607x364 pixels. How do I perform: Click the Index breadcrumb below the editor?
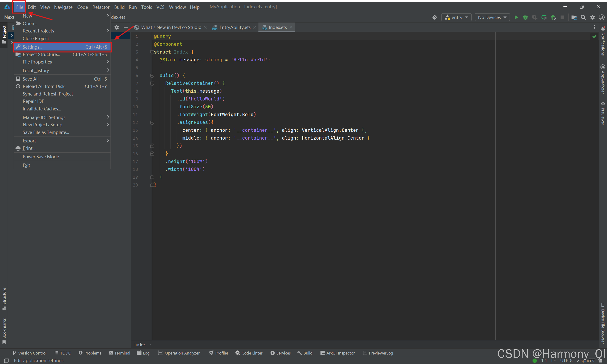[140, 344]
